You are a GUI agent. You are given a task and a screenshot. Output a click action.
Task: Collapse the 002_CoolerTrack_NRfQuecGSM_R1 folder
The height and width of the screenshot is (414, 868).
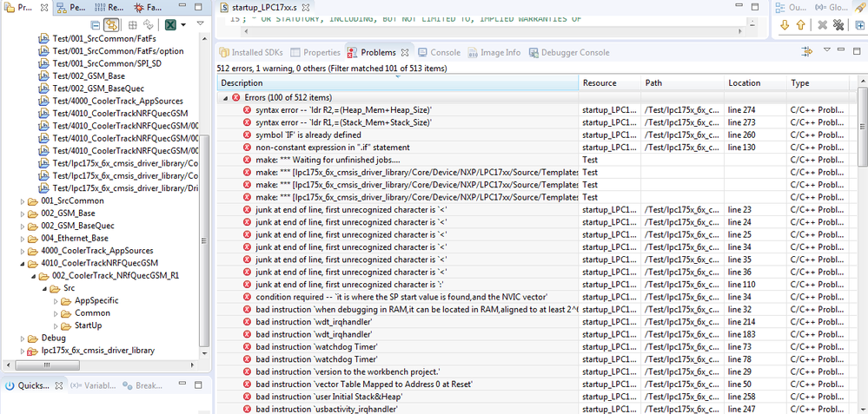(34, 276)
